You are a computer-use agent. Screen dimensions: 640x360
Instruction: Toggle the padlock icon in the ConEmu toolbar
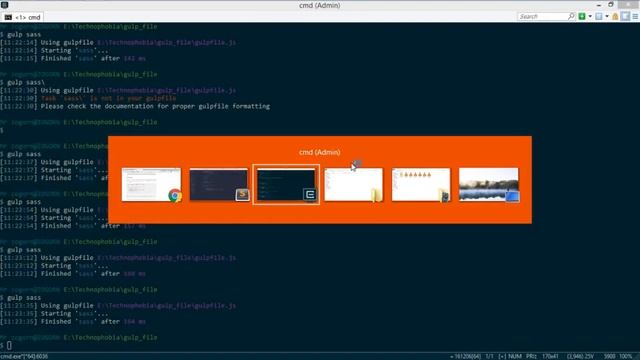click(x=616, y=16)
